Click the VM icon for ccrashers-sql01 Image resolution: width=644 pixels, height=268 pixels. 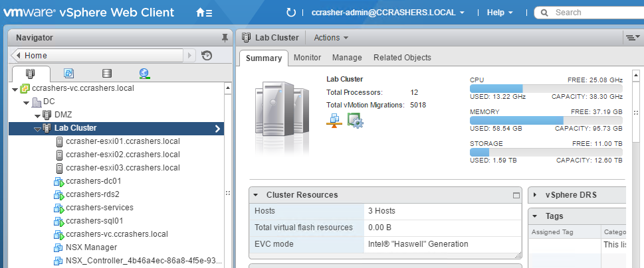[x=58, y=222]
